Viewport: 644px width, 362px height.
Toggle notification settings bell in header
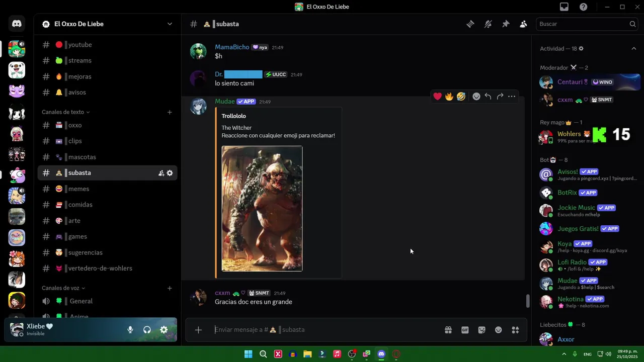tap(488, 24)
